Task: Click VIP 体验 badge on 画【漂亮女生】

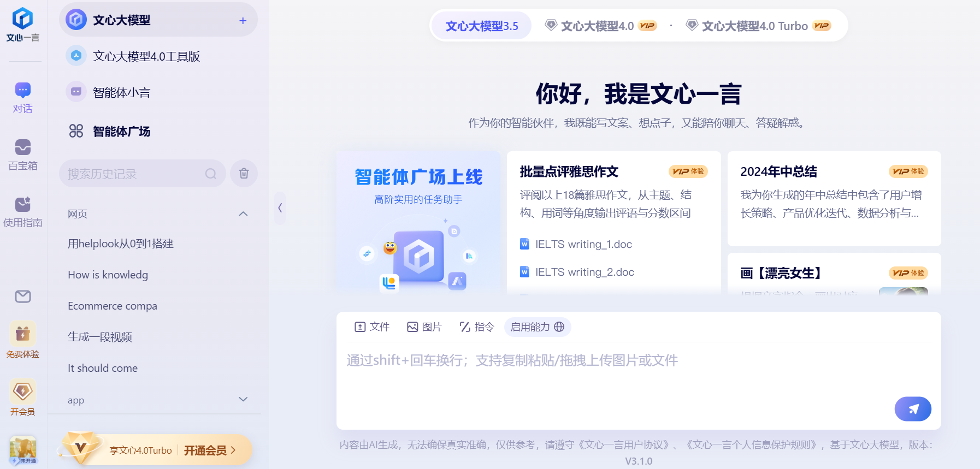Action: (908, 273)
